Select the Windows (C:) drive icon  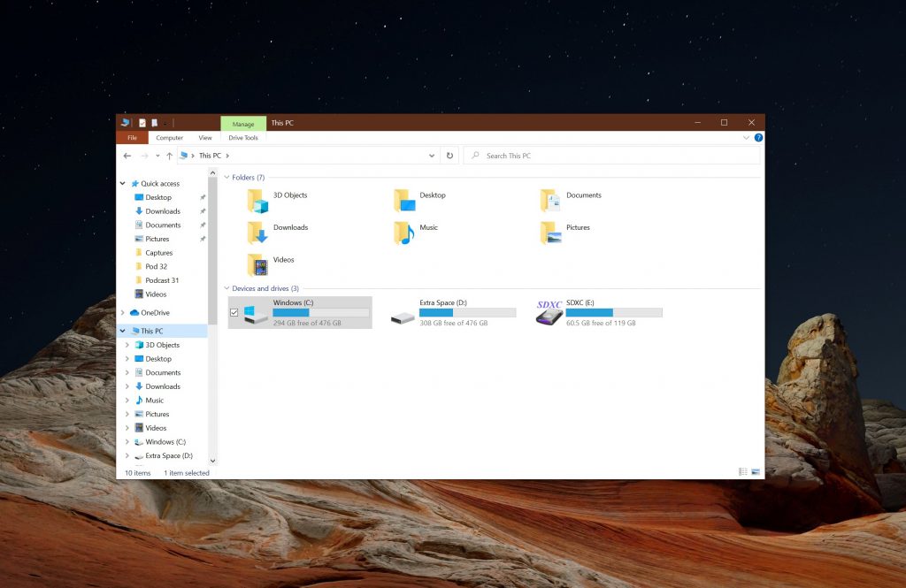pos(256,314)
